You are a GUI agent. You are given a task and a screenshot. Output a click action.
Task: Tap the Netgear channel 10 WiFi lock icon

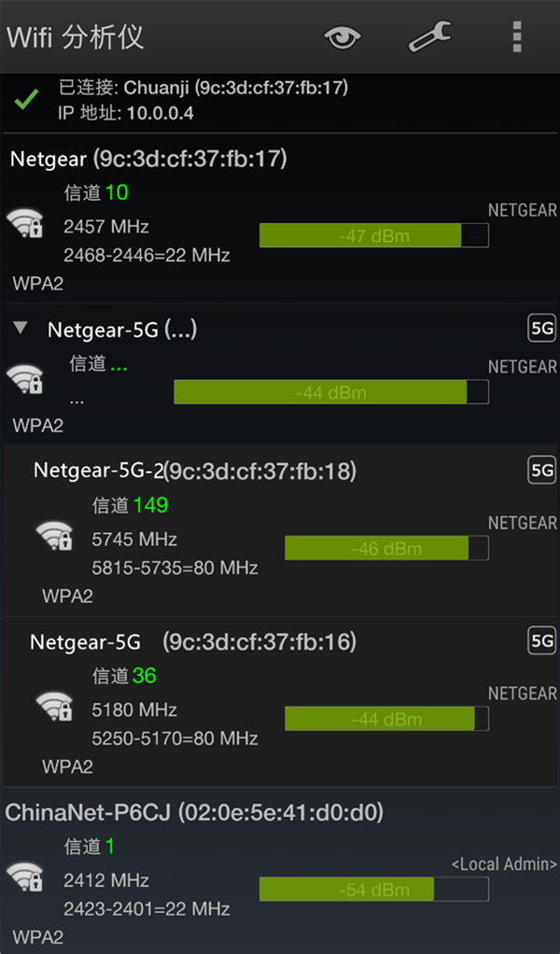[x=25, y=225]
